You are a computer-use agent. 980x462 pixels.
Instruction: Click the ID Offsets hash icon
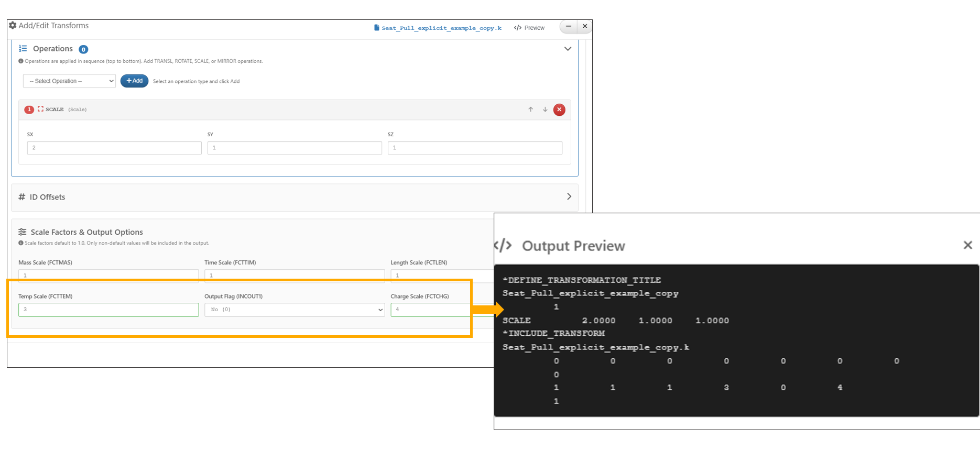(22, 197)
